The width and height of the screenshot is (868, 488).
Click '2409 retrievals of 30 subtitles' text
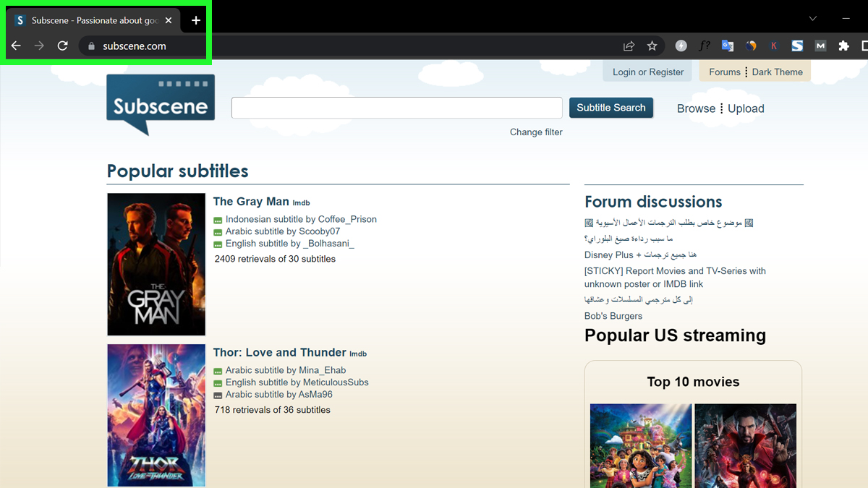(x=275, y=259)
